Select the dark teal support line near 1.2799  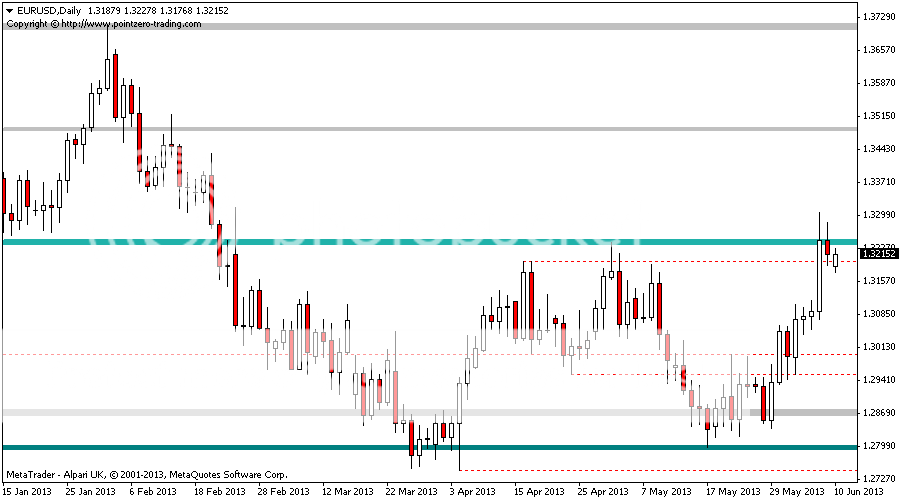pos(429,447)
